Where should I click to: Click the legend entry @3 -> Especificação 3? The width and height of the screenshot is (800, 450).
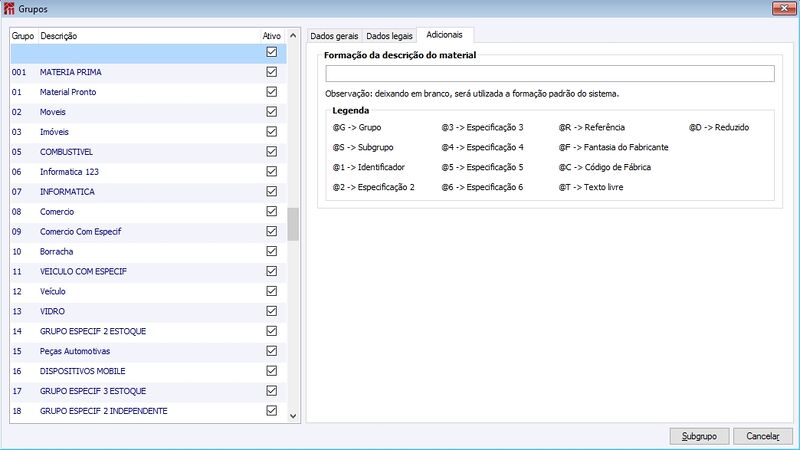[x=482, y=127]
